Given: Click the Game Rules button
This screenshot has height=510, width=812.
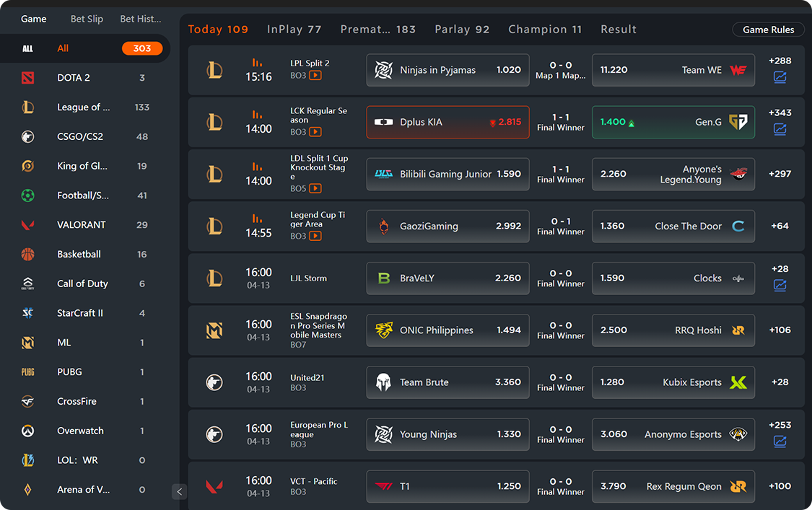Looking at the screenshot, I should [x=768, y=30].
